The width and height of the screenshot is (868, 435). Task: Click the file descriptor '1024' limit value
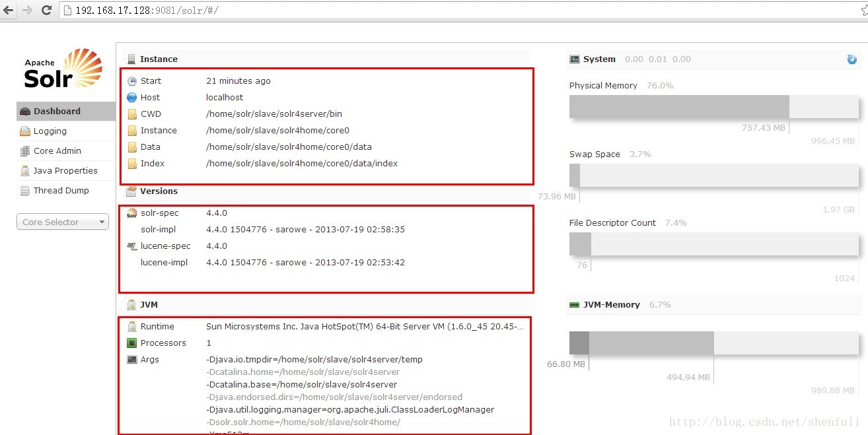point(844,278)
